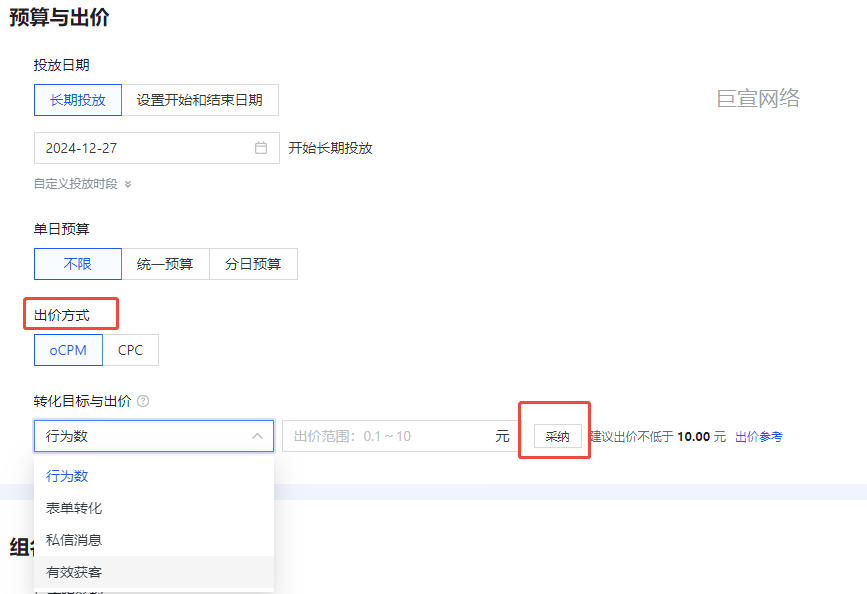Screen dimensions: 867x594
Task: Pick 表单转化 from the dropdown list
Action: (154, 508)
